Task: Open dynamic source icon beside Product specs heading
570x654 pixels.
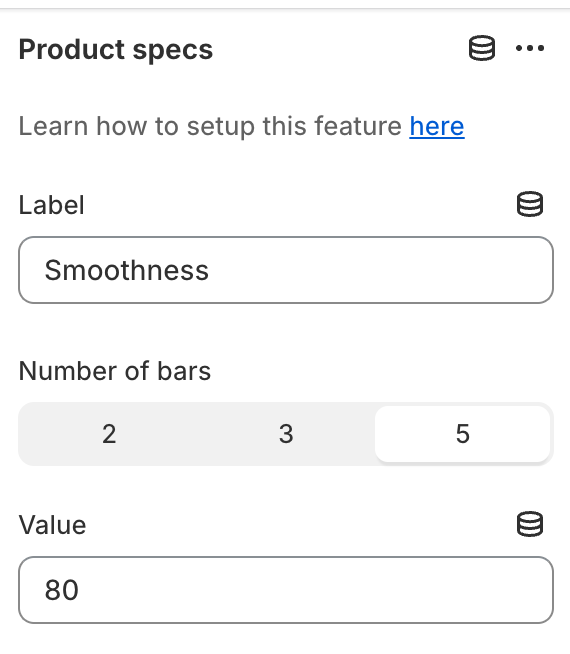Action: pyautogui.click(x=482, y=48)
